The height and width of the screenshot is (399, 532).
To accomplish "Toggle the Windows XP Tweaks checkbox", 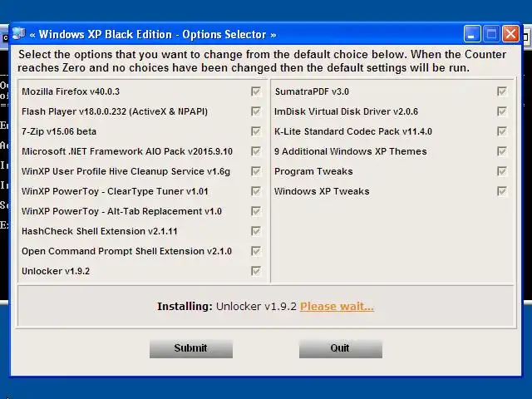I will pyautogui.click(x=502, y=191).
